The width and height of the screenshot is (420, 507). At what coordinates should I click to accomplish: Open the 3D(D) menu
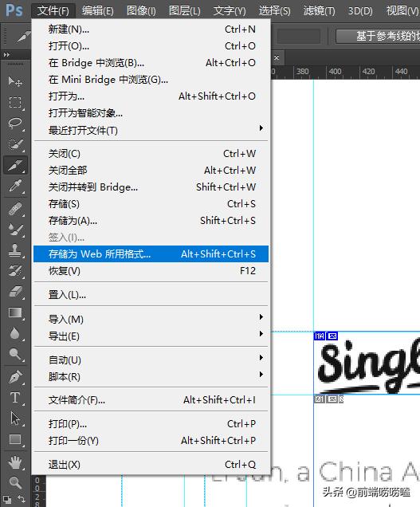click(360, 11)
